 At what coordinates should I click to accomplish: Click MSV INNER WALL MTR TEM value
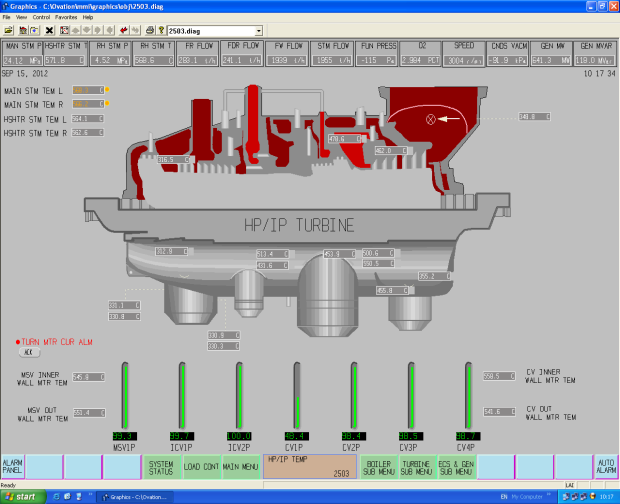89,377
